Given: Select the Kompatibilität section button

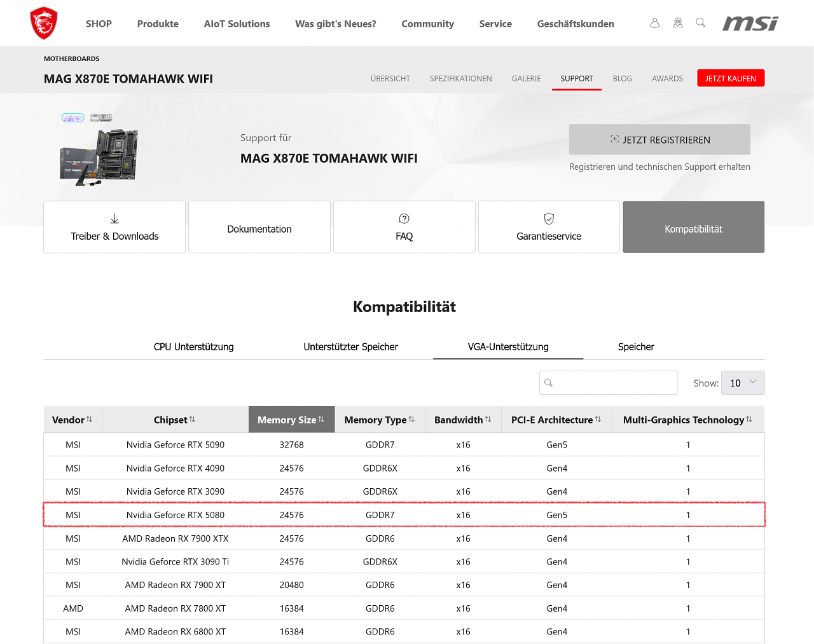Looking at the screenshot, I should click(694, 227).
